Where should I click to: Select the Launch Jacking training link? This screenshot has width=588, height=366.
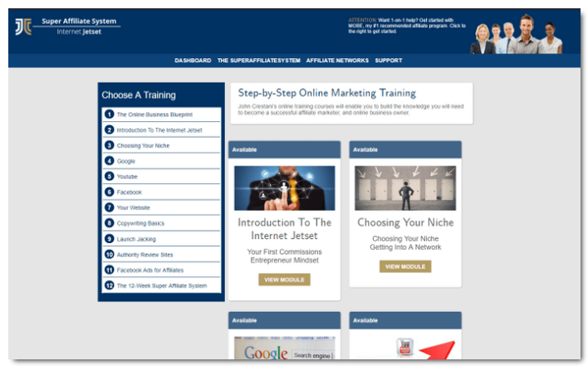coord(136,239)
